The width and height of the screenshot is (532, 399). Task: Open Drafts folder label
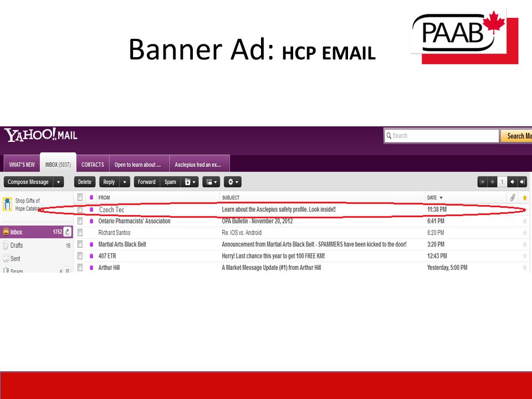[17, 245]
